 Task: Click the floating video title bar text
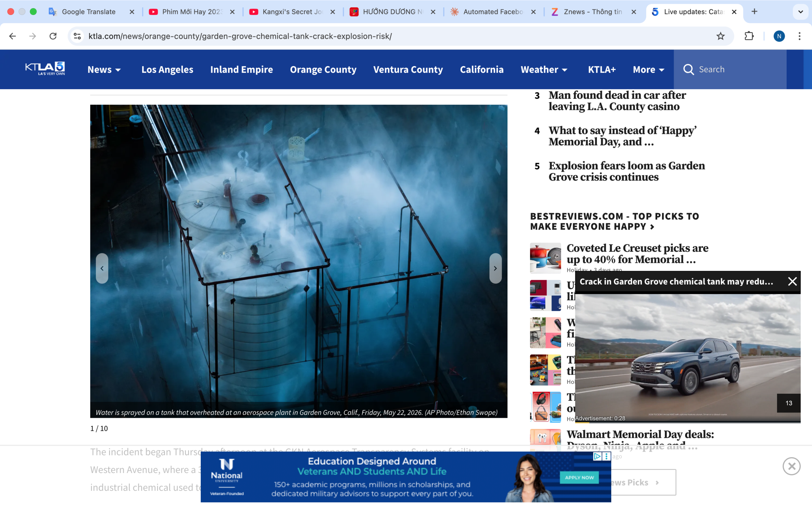tap(676, 282)
